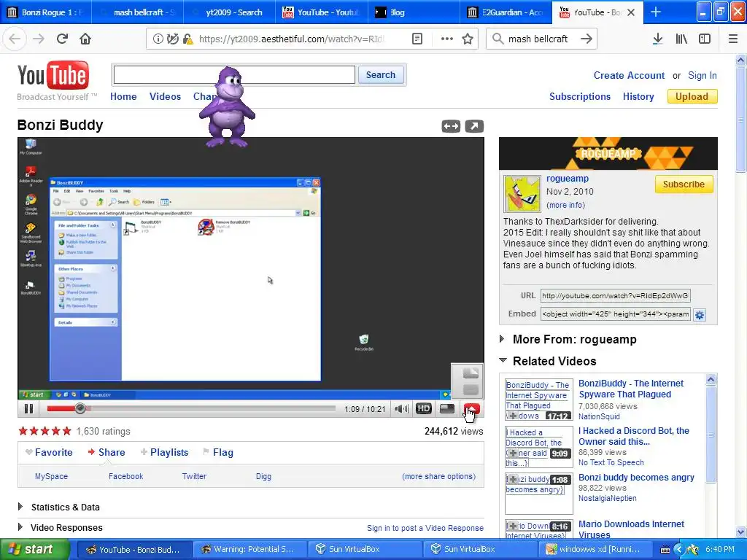Open the browser home page
This screenshot has height=560, width=747.
[x=85, y=39]
